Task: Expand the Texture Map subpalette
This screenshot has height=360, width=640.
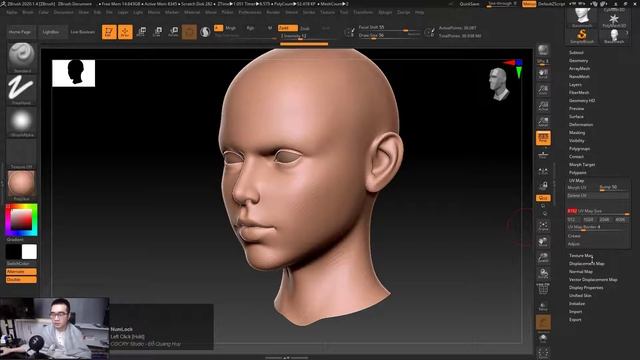Action: pyautogui.click(x=581, y=256)
